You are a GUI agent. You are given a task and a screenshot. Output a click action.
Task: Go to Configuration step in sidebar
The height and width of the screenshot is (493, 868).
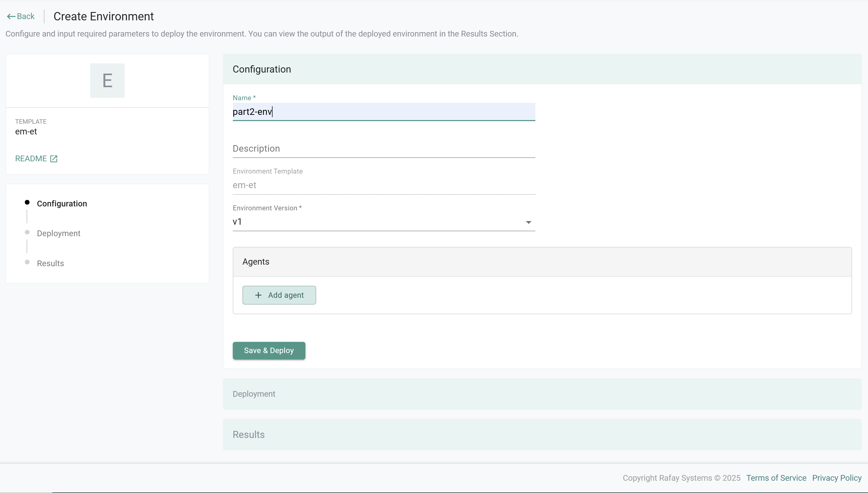click(62, 204)
